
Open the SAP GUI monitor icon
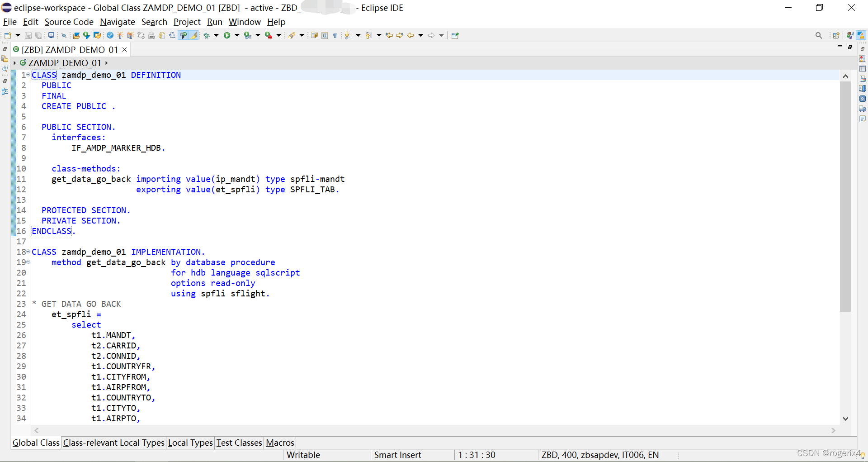[51, 35]
